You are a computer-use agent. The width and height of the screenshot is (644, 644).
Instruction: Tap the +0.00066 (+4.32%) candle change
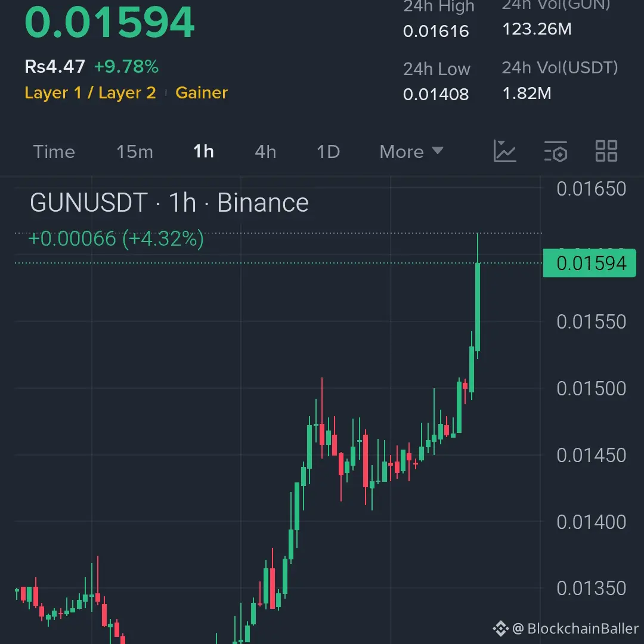pos(116,239)
